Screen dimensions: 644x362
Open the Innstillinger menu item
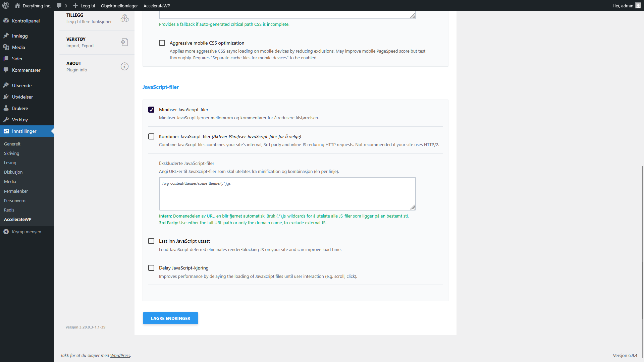27,131
